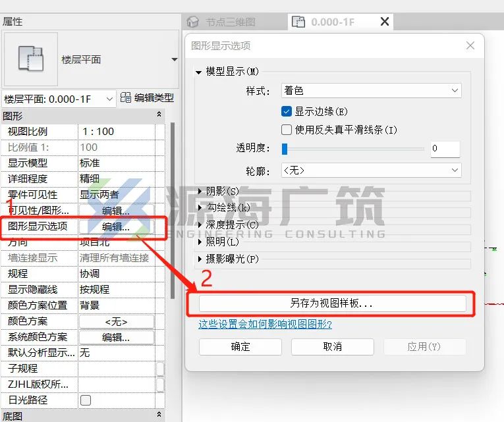Expand the 阴影(S) section

(x=200, y=192)
